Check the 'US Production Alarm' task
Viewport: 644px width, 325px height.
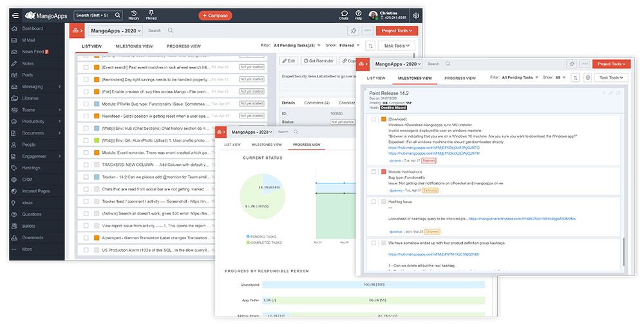click(86, 250)
